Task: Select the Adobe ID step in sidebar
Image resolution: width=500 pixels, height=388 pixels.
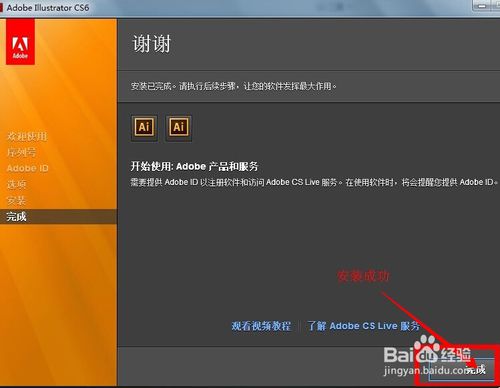Action: point(28,168)
